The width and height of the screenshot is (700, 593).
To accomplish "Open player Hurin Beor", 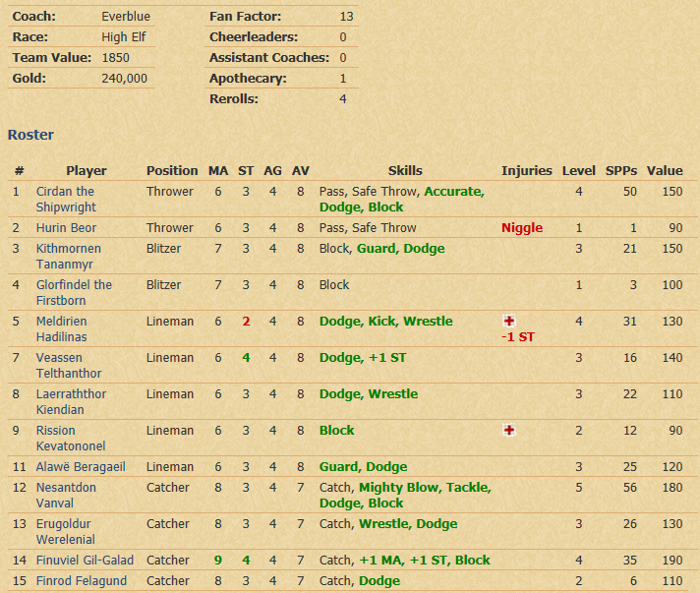I will pos(66,228).
